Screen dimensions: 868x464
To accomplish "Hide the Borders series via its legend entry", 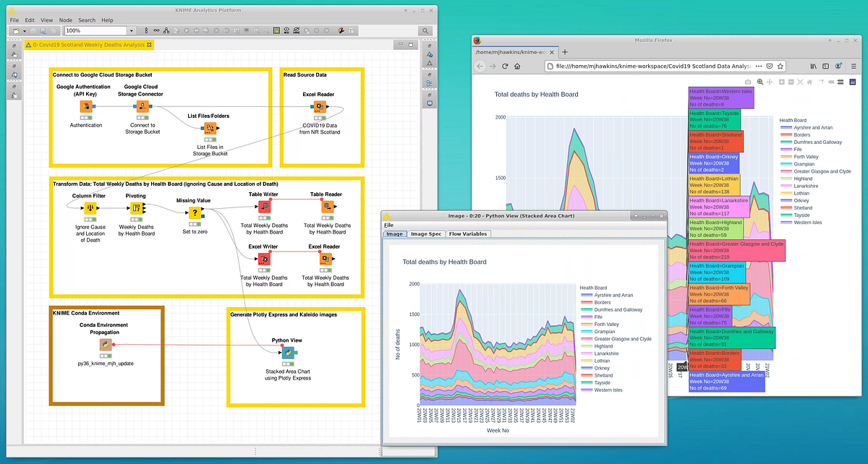I will tap(602, 302).
